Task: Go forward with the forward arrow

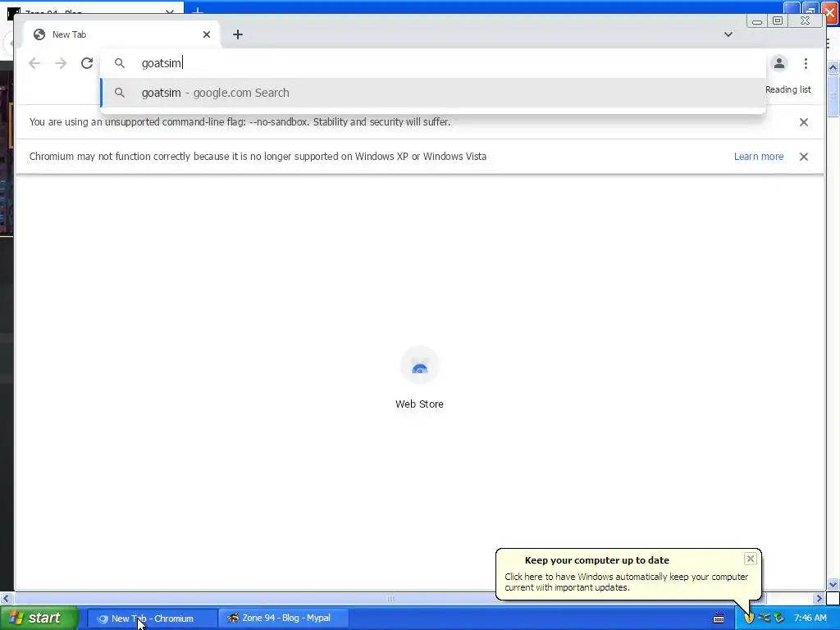Action: click(61, 63)
